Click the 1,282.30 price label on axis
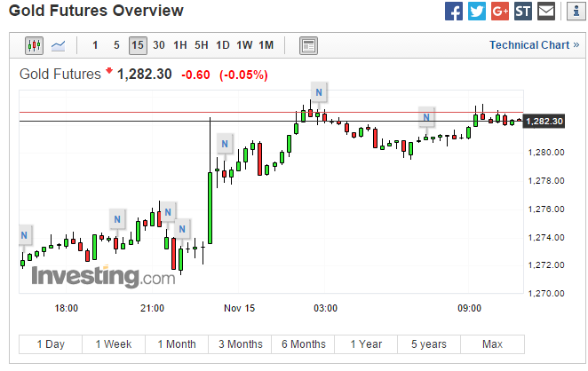This screenshot has height=371, width=588. (x=545, y=122)
